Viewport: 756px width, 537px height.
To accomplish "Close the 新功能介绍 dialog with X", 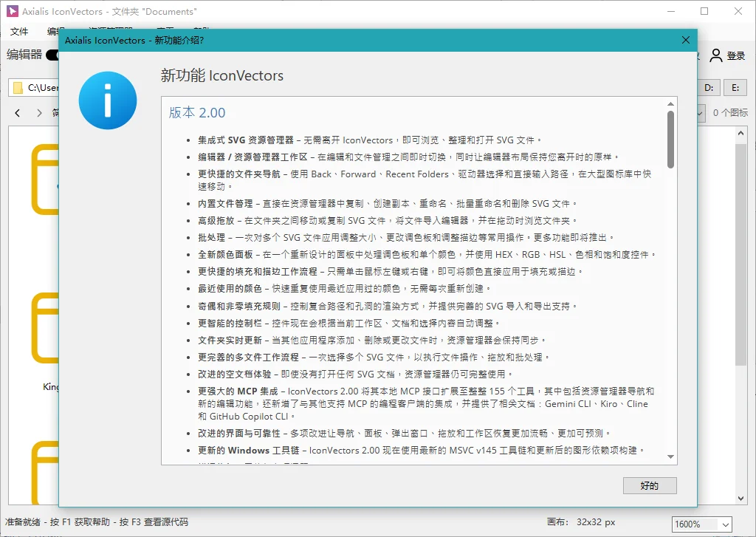I will [686, 40].
